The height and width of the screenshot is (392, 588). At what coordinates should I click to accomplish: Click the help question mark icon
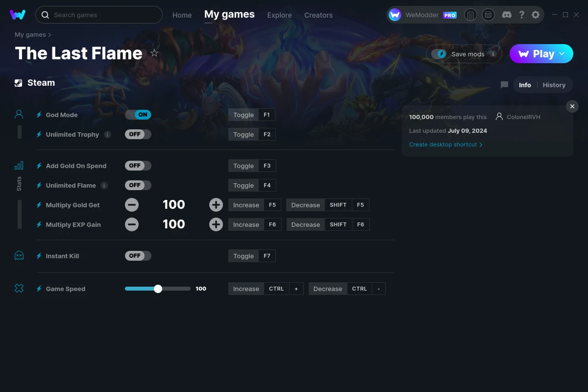click(x=521, y=15)
